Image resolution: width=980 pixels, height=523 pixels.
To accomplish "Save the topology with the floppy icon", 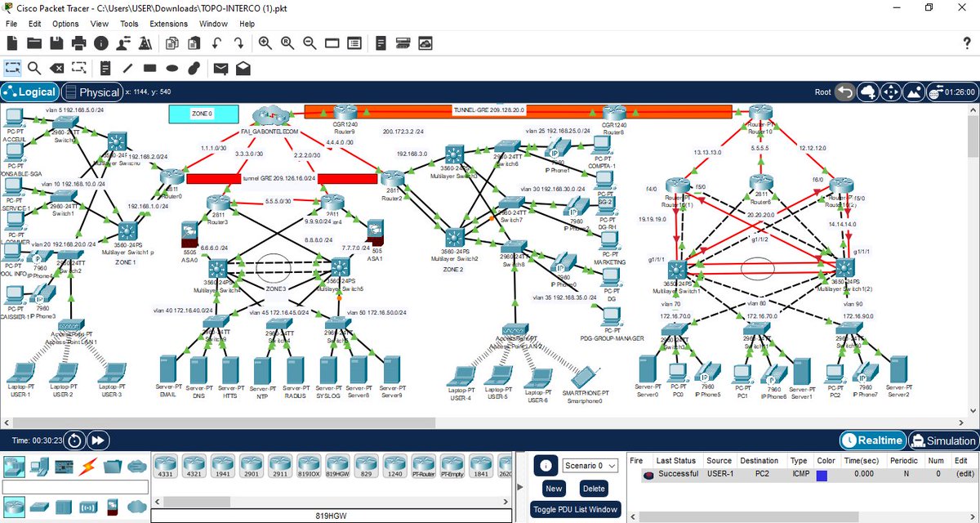I will click(57, 42).
